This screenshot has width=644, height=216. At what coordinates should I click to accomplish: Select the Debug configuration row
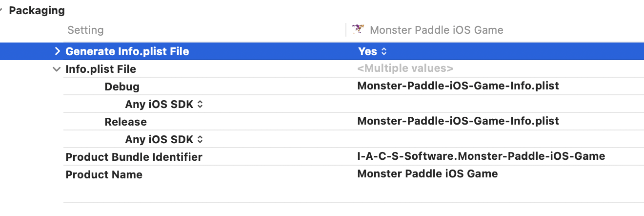(354, 86)
